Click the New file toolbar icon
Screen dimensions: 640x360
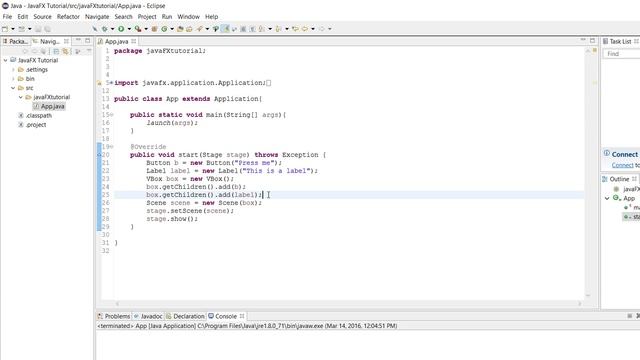click(x=4, y=29)
